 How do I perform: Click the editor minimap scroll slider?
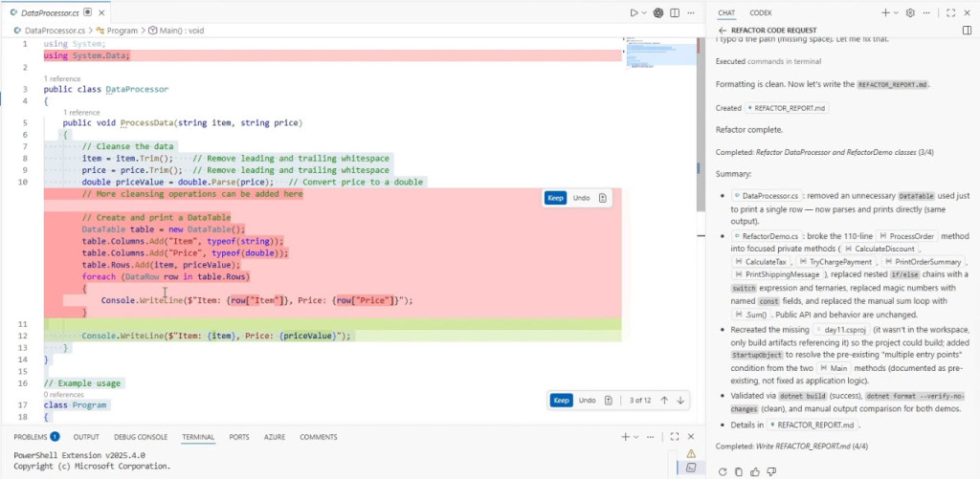[x=660, y=54]
